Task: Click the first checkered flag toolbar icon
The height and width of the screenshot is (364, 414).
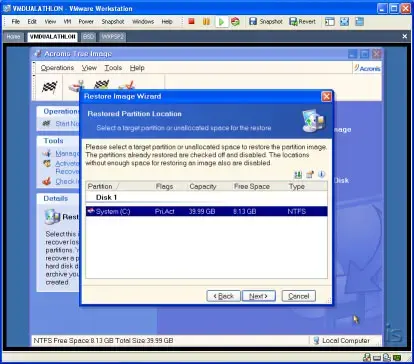Action: point(49,87)
